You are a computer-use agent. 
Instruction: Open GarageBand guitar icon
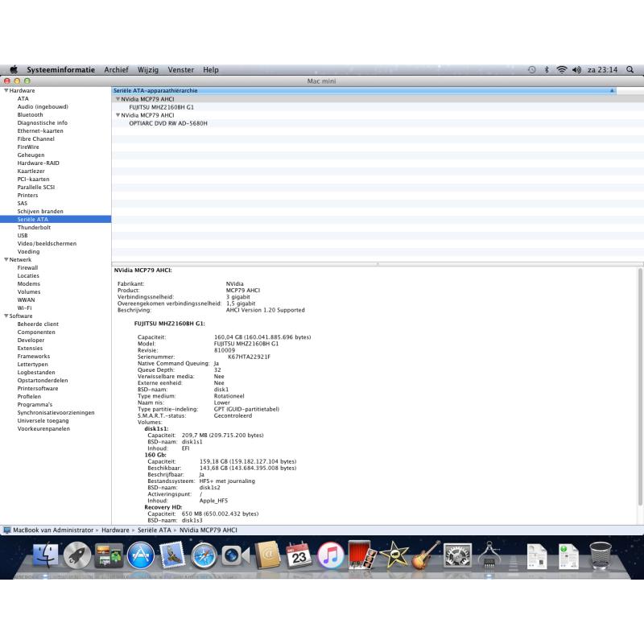(x=426, y=555)
